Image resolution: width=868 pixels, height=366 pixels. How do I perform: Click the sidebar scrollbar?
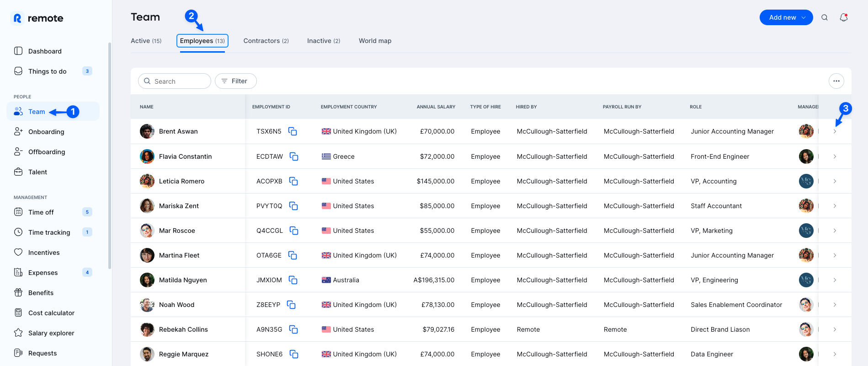[x=110, y=156]
